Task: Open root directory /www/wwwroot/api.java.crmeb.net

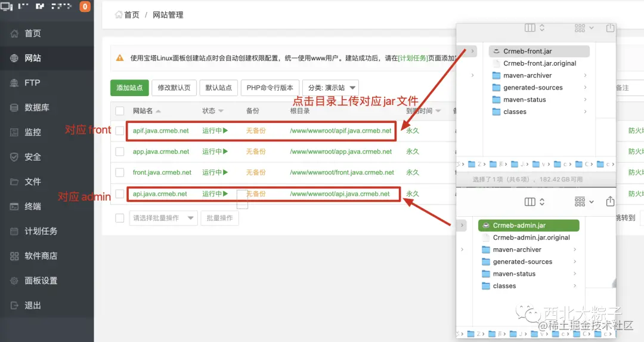Action: click(x=340, y=193)
